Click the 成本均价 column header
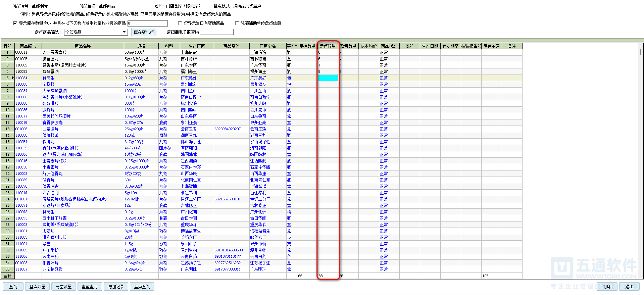Image resolution: width=644 pixels, height=295 pixels. tap(369, 46)
